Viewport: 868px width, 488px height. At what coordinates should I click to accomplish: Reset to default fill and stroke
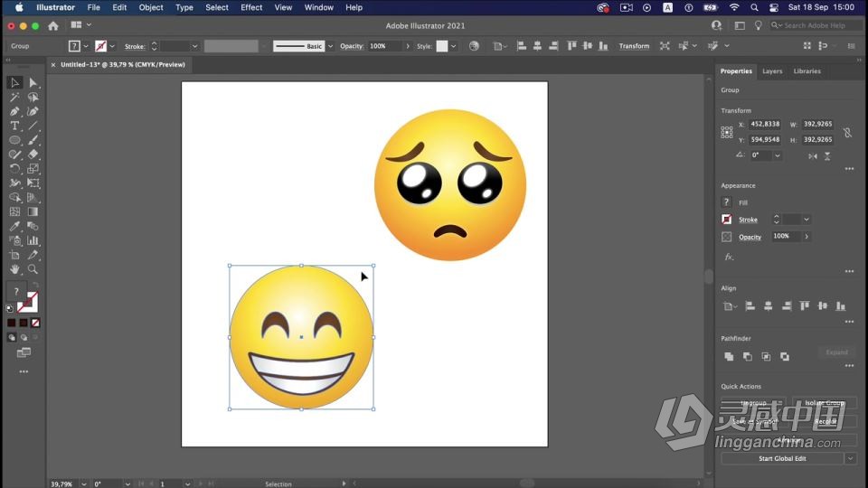pos(10,309)
